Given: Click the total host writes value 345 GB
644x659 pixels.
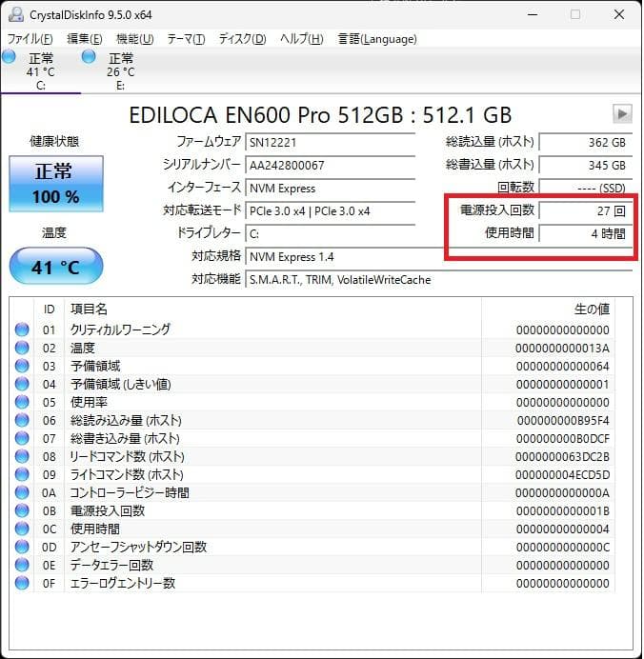Looking at the screenshot, I should point(586,165).
